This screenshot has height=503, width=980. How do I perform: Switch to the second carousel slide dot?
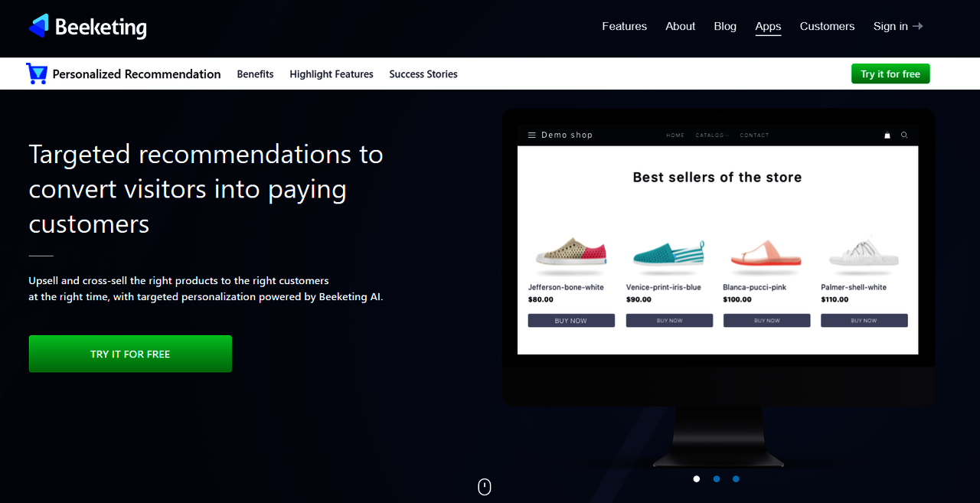(x=717, y=479)
